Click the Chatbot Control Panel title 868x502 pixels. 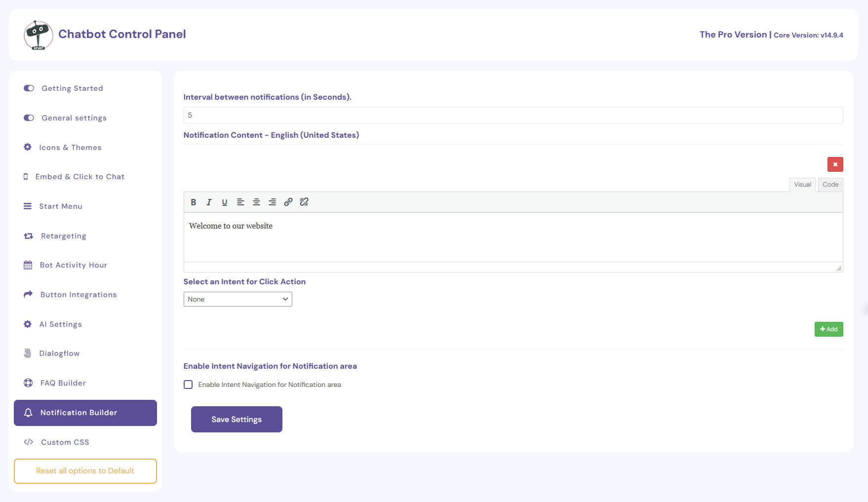[x=122, y=34]
